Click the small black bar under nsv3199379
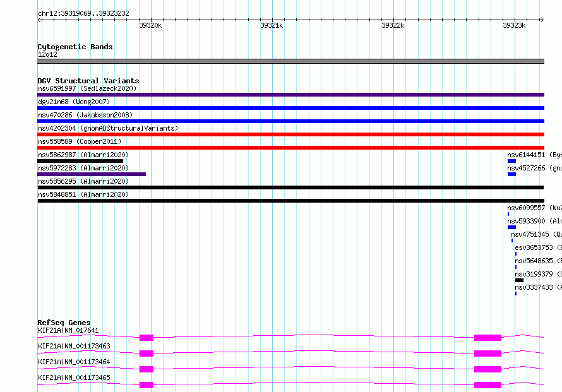The width and height of the screenshot is (562, 392). point(519,280)
